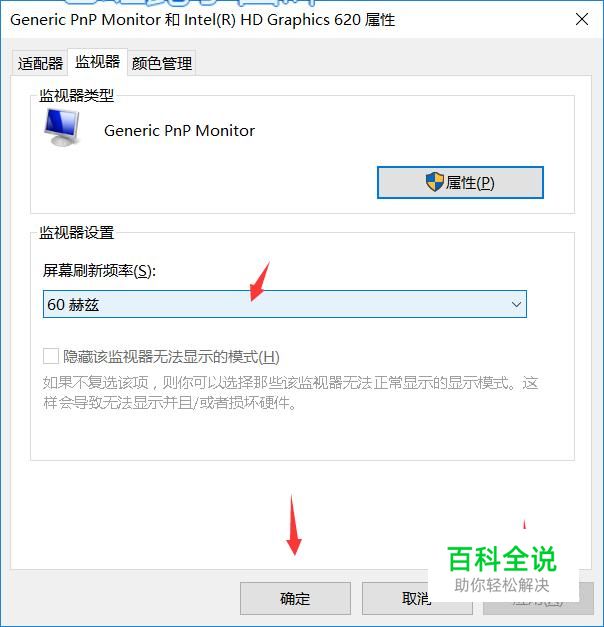Click the 监视器类型 group heading
This screenshot has height=627, width=604.
(x=76, y=96)
